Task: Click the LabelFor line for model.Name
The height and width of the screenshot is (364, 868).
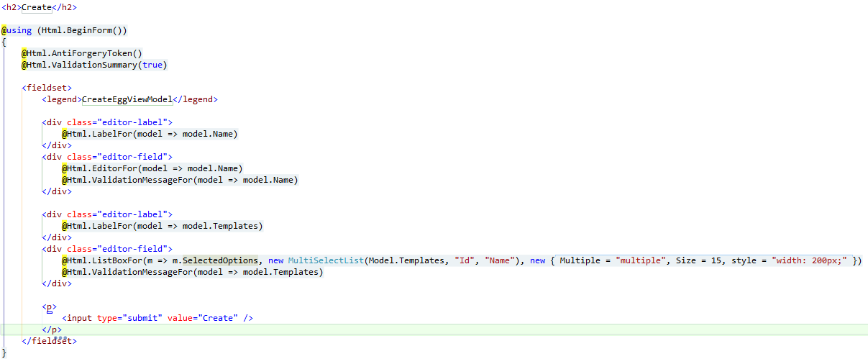Action: point(150,134)
